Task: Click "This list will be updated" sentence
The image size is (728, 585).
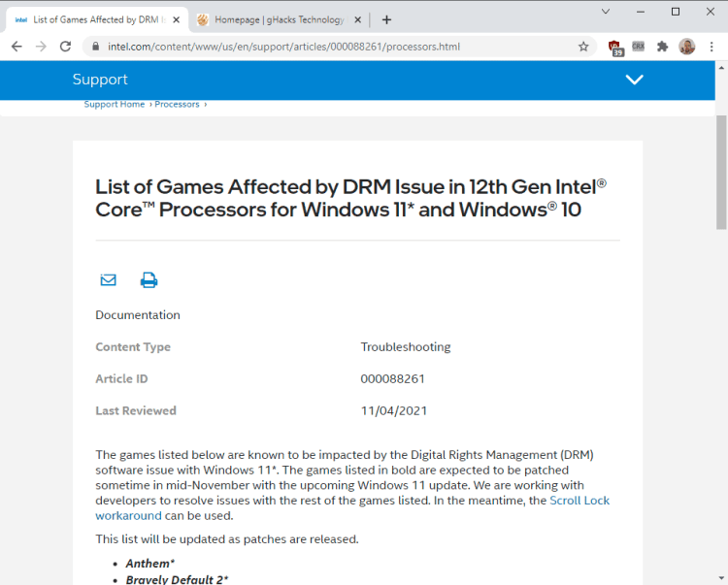Action: coord(227,539)
